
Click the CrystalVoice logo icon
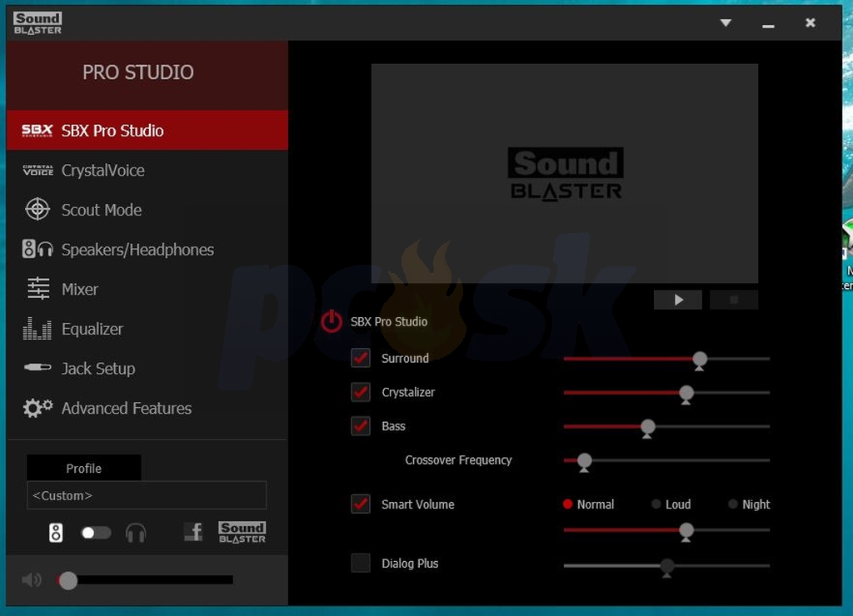tap(37, 170)
